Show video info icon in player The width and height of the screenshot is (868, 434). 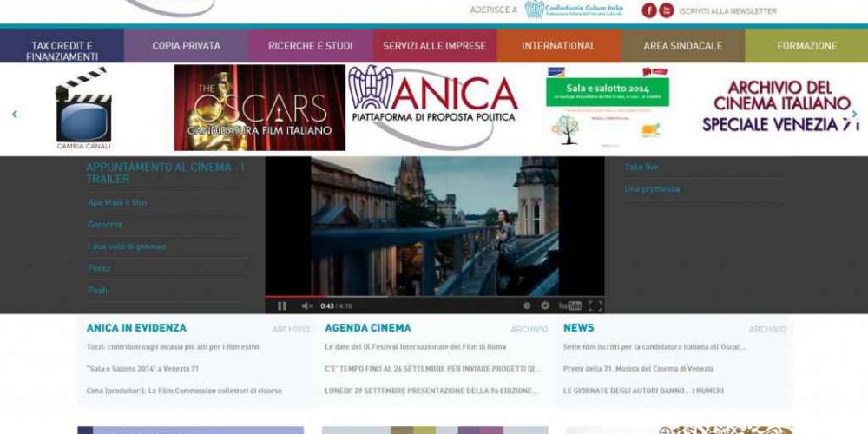coord(527,306)
